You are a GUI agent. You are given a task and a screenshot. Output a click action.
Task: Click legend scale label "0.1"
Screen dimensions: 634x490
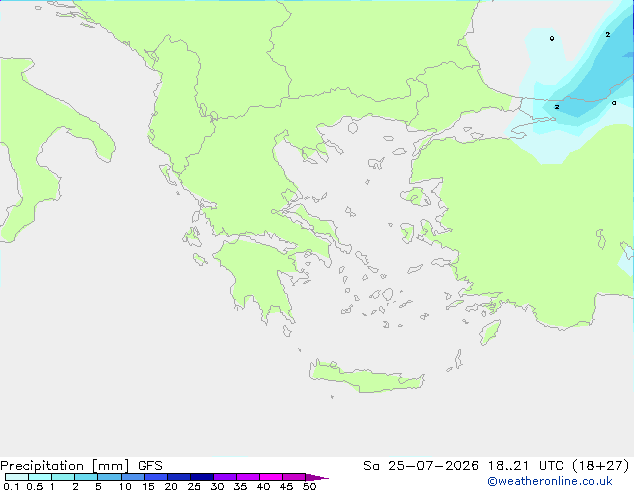click(11, 486)
